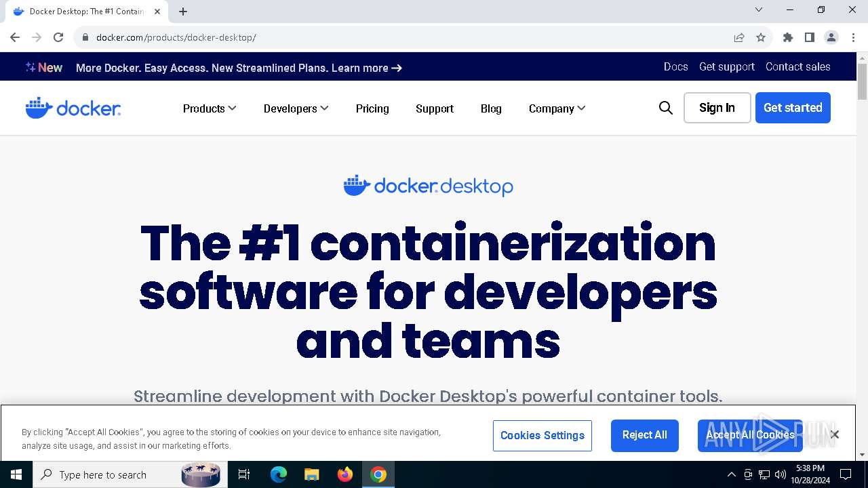Click the scrollbar down arrow
868x488 pixels.
click(x=862, y=455)
